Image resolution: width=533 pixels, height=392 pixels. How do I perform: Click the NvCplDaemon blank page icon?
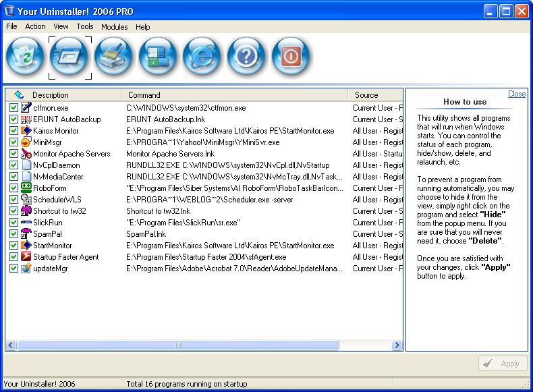coord(26,165)
